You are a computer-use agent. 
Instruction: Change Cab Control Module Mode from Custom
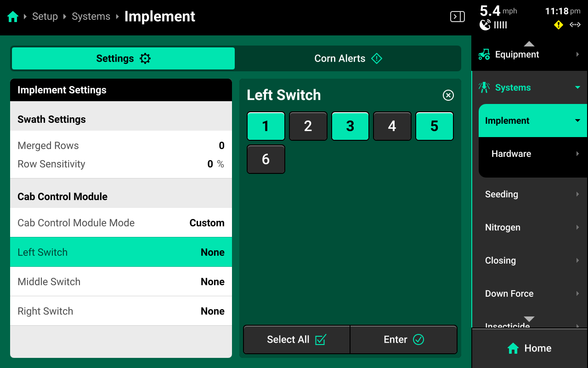121,223
